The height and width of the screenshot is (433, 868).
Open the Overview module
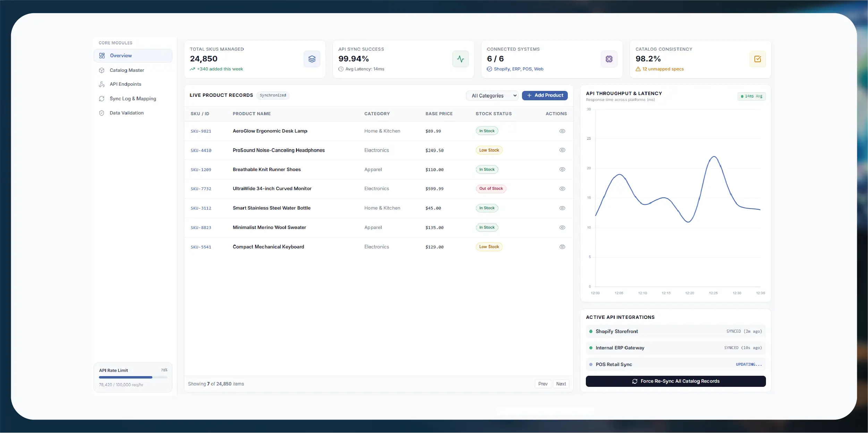click(133, 56)
